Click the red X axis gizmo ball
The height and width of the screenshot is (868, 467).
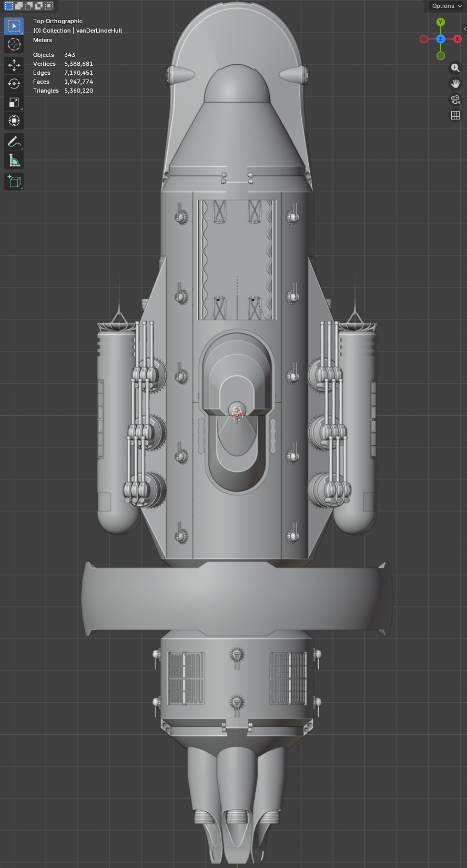(x=458, y=39)
